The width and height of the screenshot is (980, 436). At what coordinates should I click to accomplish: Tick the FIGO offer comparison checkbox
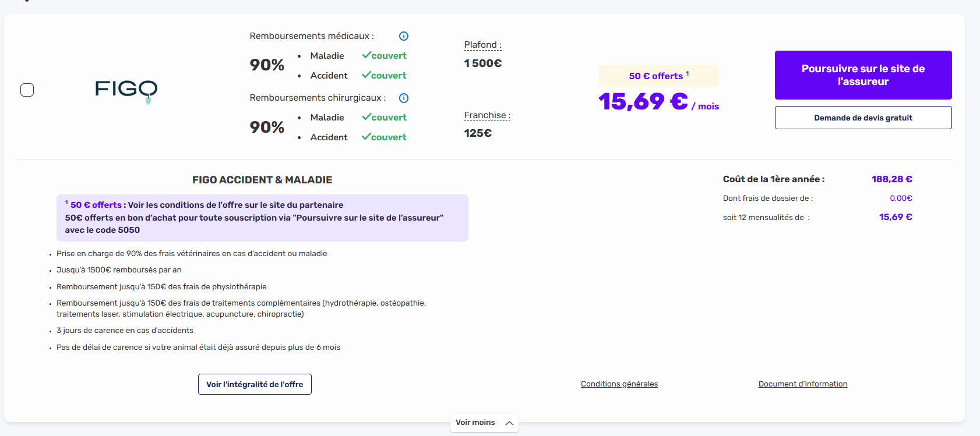[27, 90]
